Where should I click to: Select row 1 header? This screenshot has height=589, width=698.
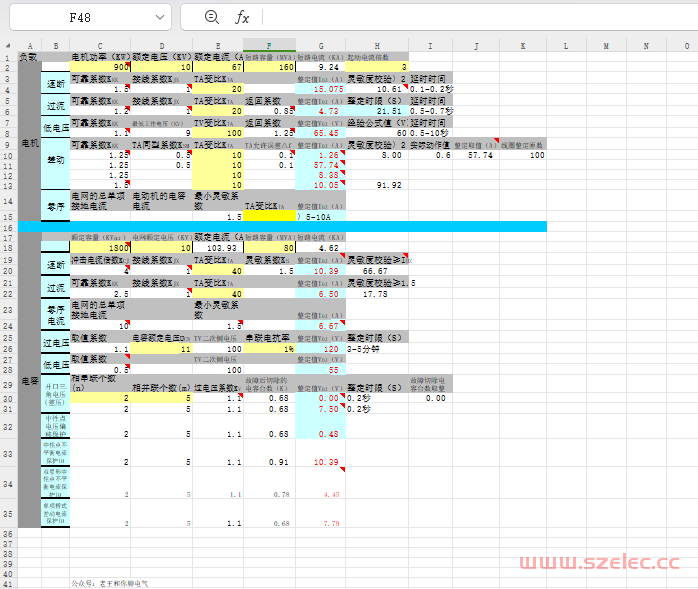[8, 57]
